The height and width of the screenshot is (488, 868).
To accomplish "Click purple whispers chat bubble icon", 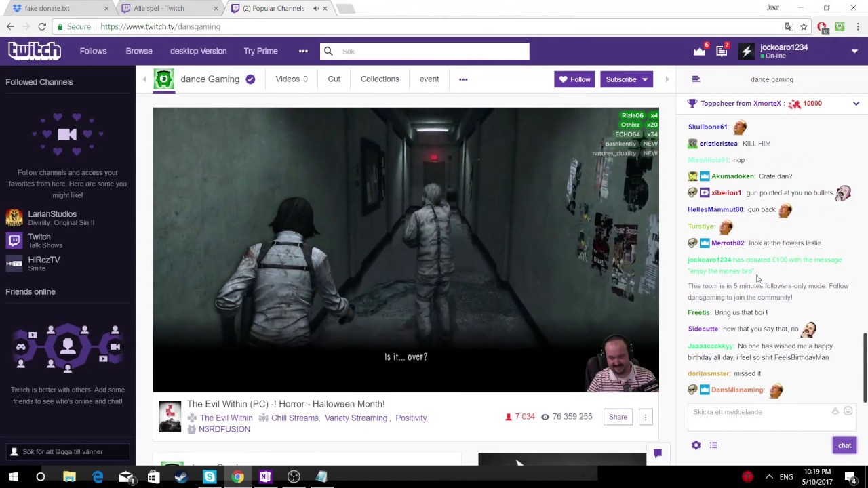I will pyautogui.click(x=657, y=453).
